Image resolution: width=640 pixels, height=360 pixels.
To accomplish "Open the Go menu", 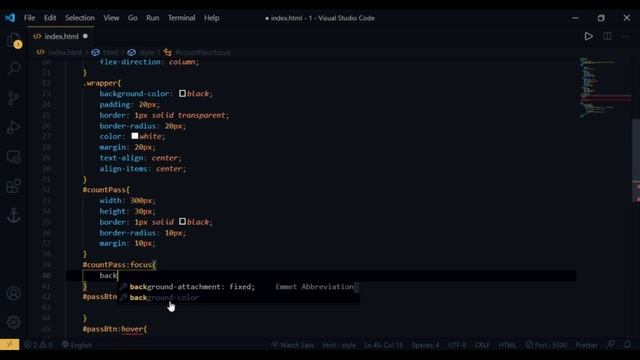I will pos(133,18).
